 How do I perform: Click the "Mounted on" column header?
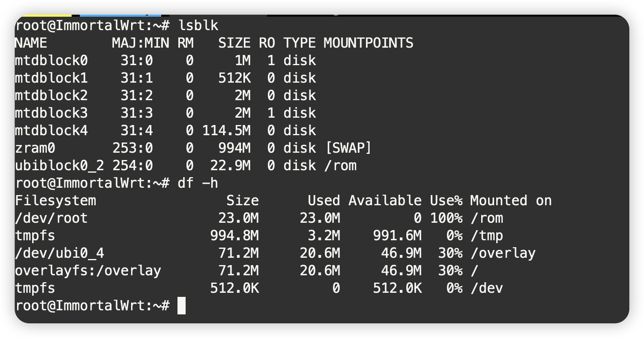[511, 201]
